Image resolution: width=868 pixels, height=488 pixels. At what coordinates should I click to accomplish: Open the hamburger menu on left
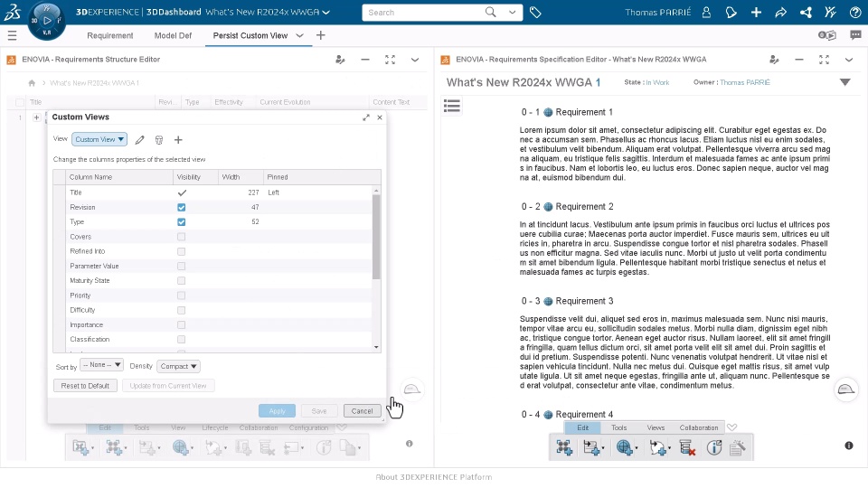[x=12, y=36]
